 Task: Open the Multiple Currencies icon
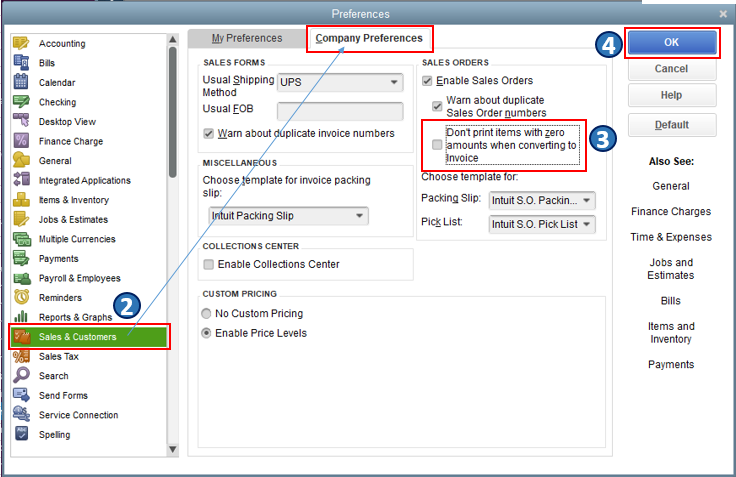tap(21, 238)
